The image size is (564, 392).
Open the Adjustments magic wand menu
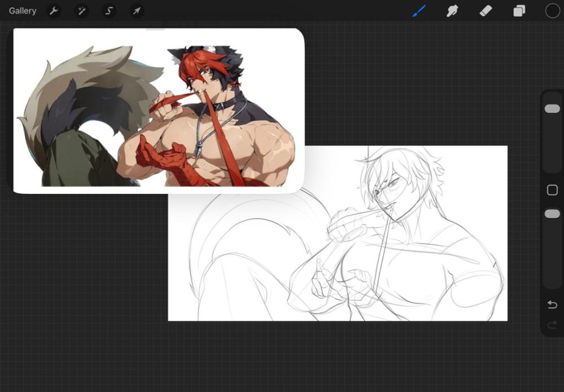[x=81, y=11]
